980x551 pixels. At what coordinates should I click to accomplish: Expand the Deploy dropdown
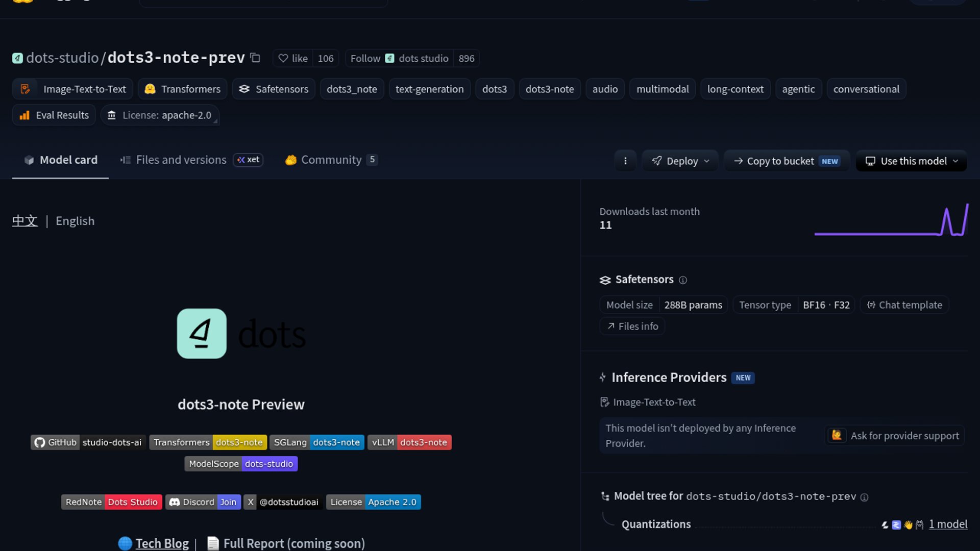pyautogui.click(x=680, y=161)
